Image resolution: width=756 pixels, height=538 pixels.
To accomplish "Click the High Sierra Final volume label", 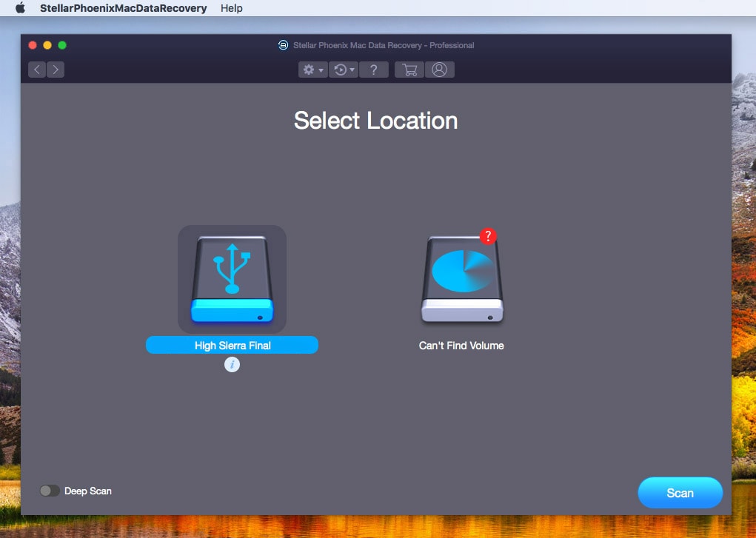I will click(232, 345).
